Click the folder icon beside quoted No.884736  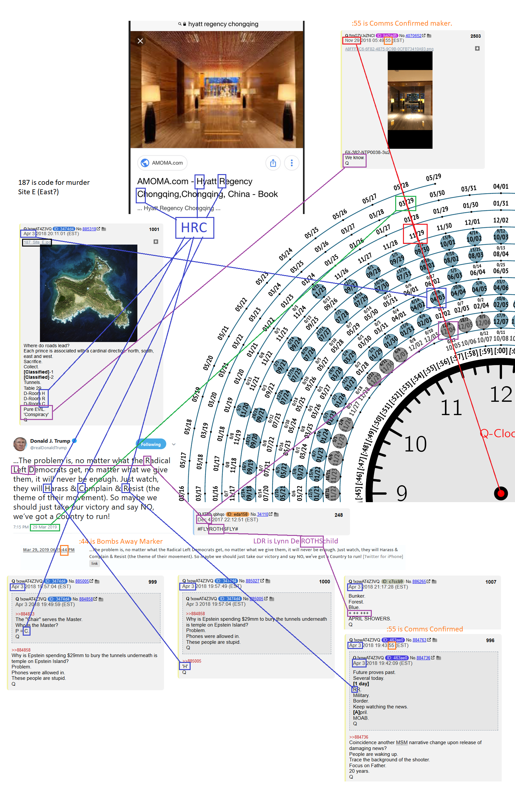[x=439, y=658]
